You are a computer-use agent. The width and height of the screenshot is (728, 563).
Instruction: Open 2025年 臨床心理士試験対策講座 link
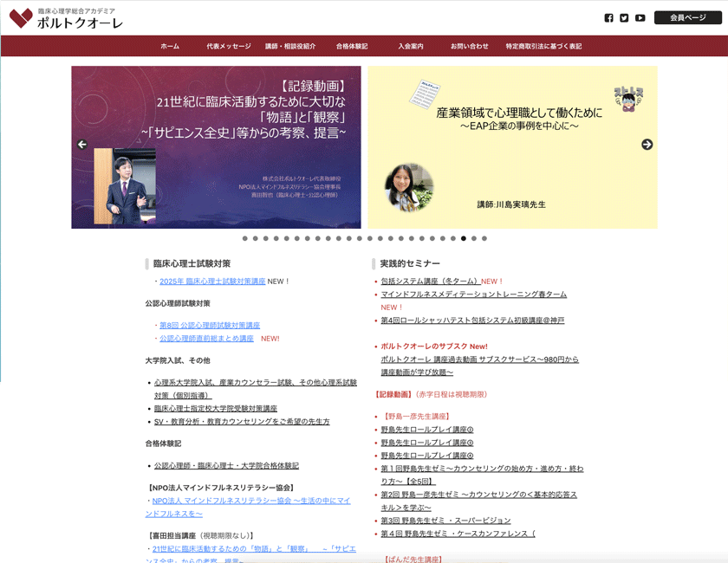click(212, 281)
